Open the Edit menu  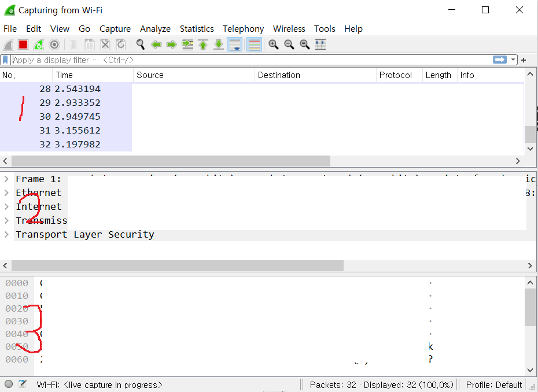[x=34, y=29]
